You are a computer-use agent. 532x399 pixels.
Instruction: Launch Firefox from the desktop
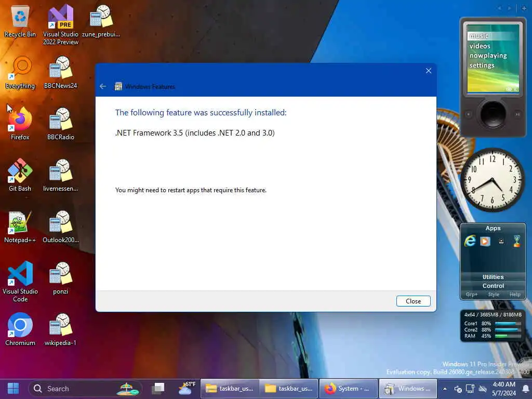(20, 124)
